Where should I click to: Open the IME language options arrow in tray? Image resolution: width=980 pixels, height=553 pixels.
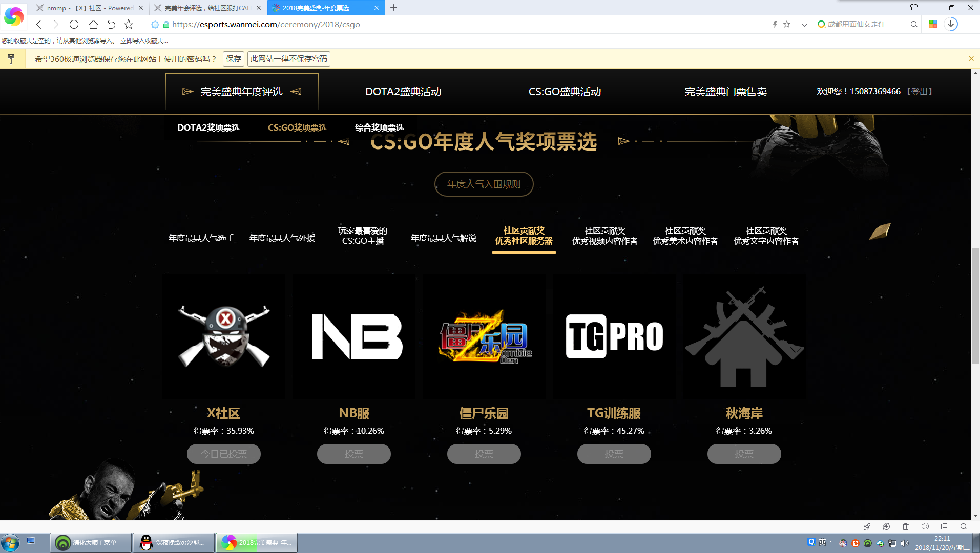tap(830, 541)
